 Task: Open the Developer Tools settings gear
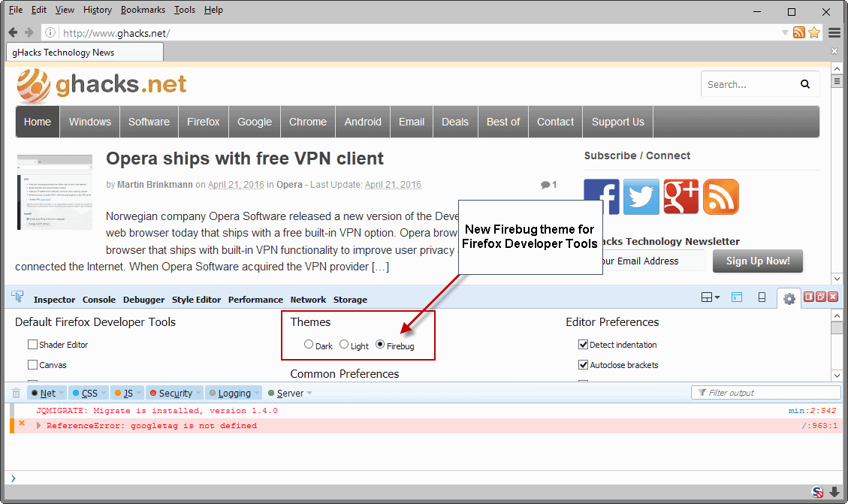click(789, 297)
